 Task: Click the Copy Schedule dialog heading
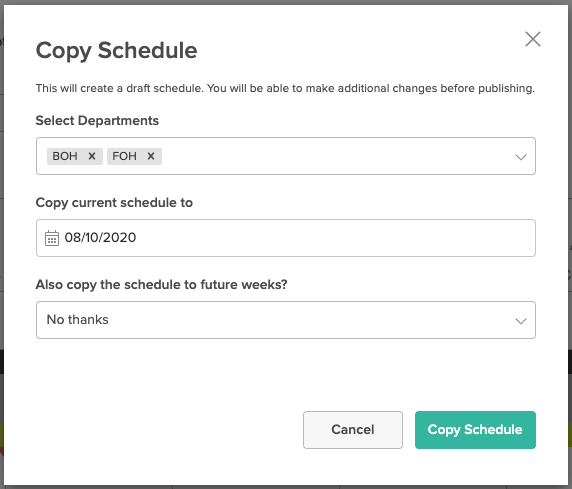coord(116,50)
